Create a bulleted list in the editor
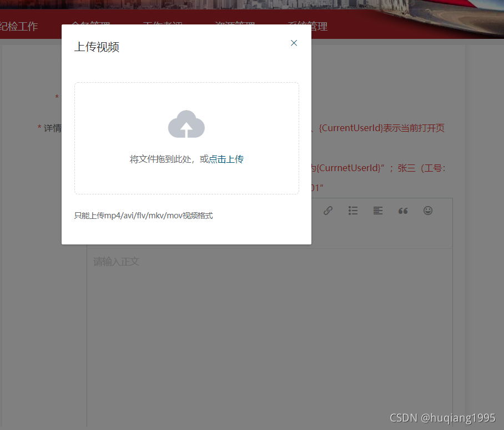504x430 pixels. point(353,211)
